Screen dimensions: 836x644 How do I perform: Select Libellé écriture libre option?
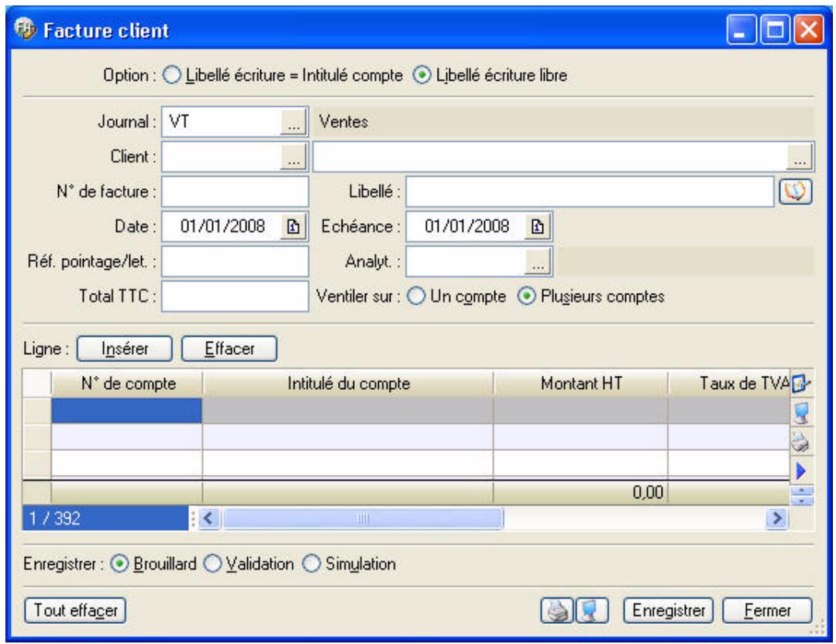click(421, 75)
